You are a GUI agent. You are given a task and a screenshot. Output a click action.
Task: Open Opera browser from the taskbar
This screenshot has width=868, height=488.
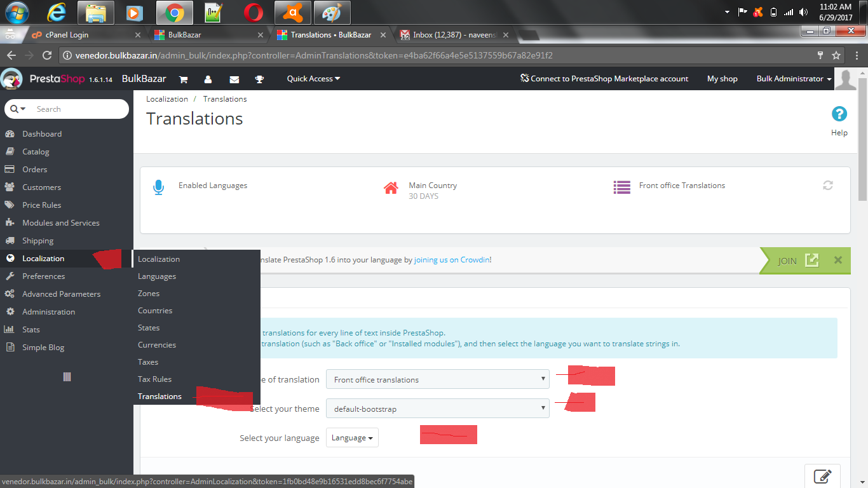pos(254,12)
